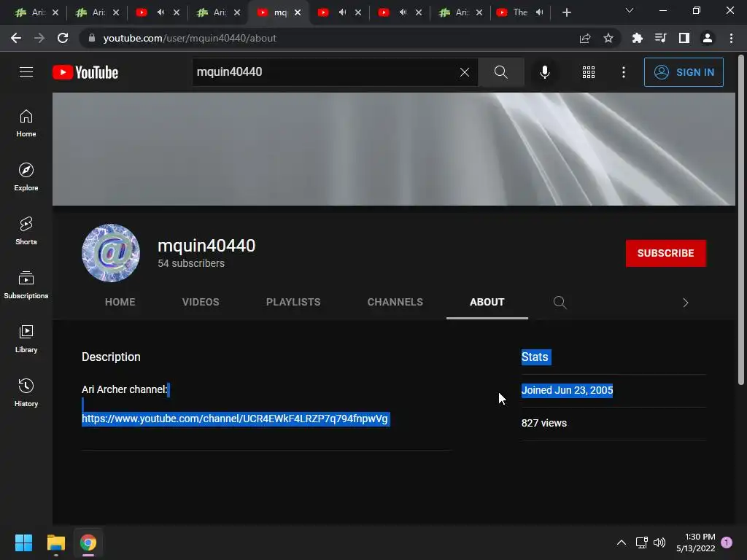Open the taskbar volume control
This screenshot has height=560, width=747.
[659, 542]
